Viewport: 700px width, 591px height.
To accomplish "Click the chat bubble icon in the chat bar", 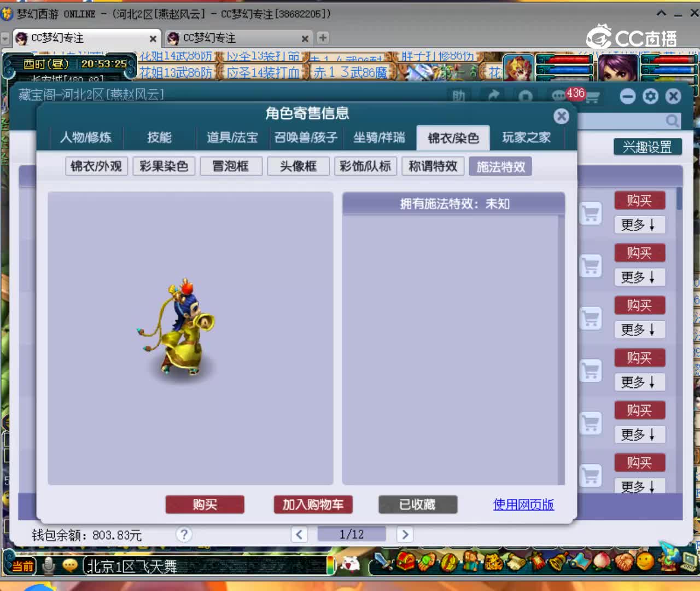I will pos(69,565).
